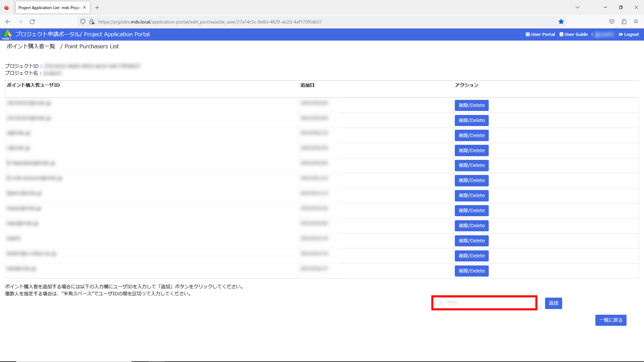Expand the list all tabs chevron
Image resolution: width=644 pixels, height=362 pixels.
[578, 7]
